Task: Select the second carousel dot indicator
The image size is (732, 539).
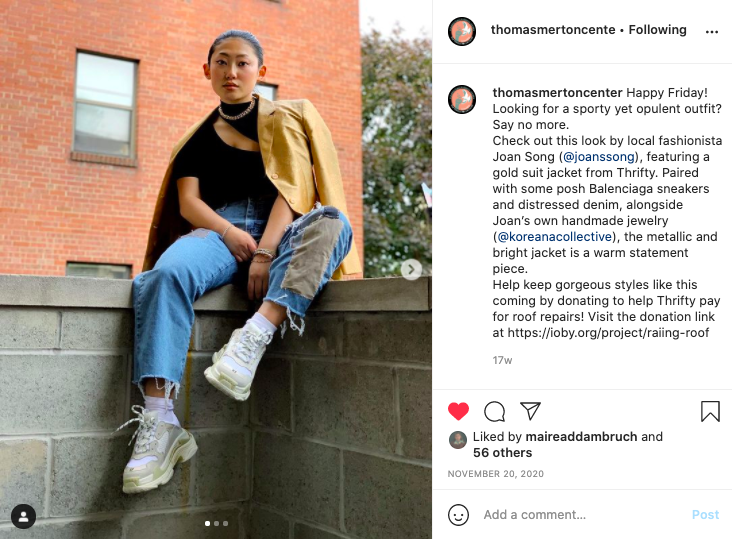Action: coord(216,524)
